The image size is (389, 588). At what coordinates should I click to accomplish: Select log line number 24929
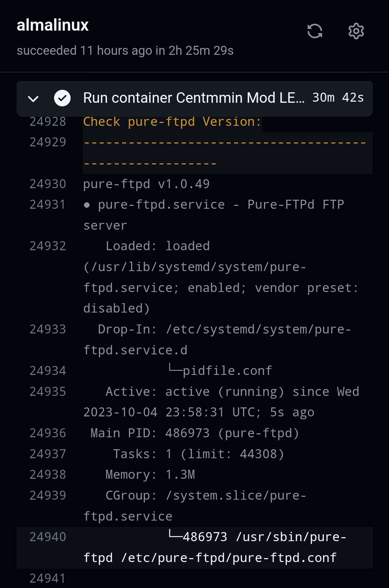click(48, 142)
